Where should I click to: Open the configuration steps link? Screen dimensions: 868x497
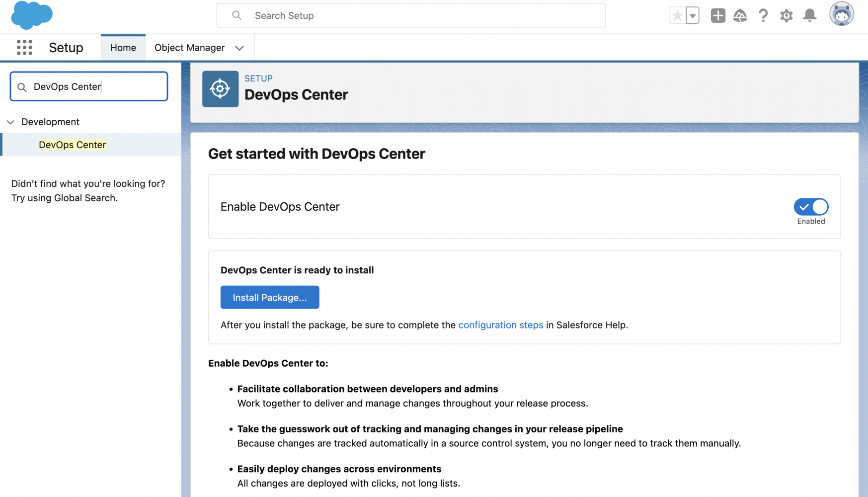tap(501, 325)
